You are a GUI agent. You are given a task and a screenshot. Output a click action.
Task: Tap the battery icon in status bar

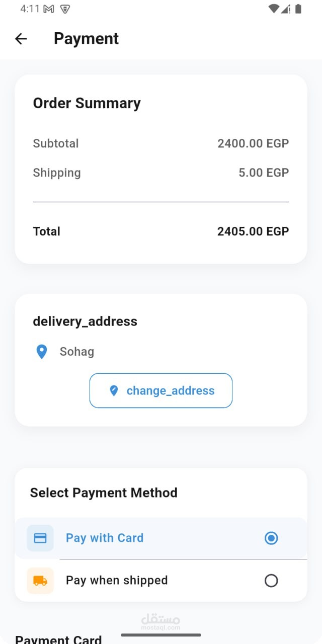[298, 9]
